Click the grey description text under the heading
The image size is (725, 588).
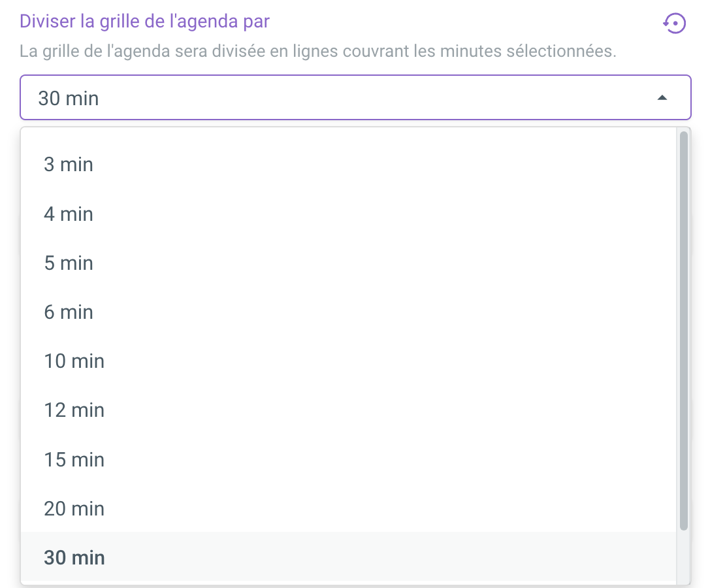coord(317,51)
